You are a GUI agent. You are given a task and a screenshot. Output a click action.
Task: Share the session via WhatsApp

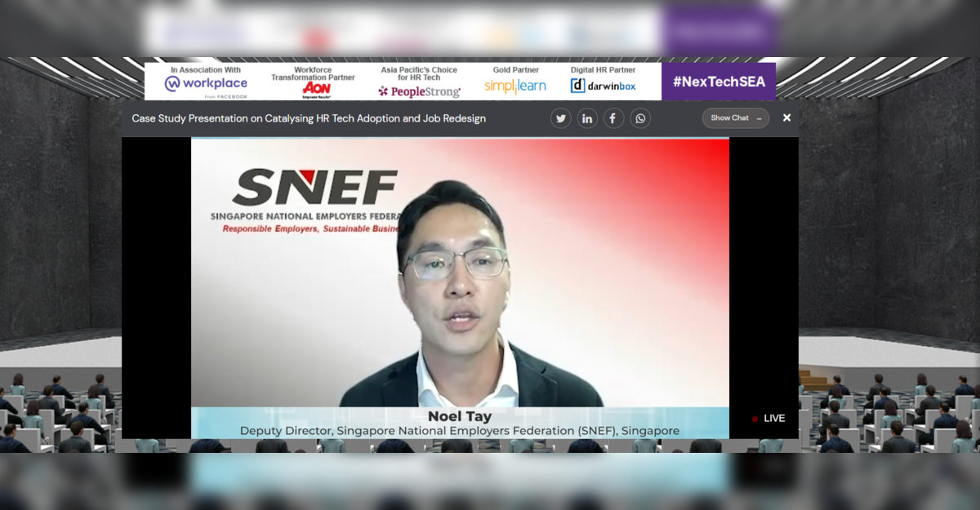(640, 118)
